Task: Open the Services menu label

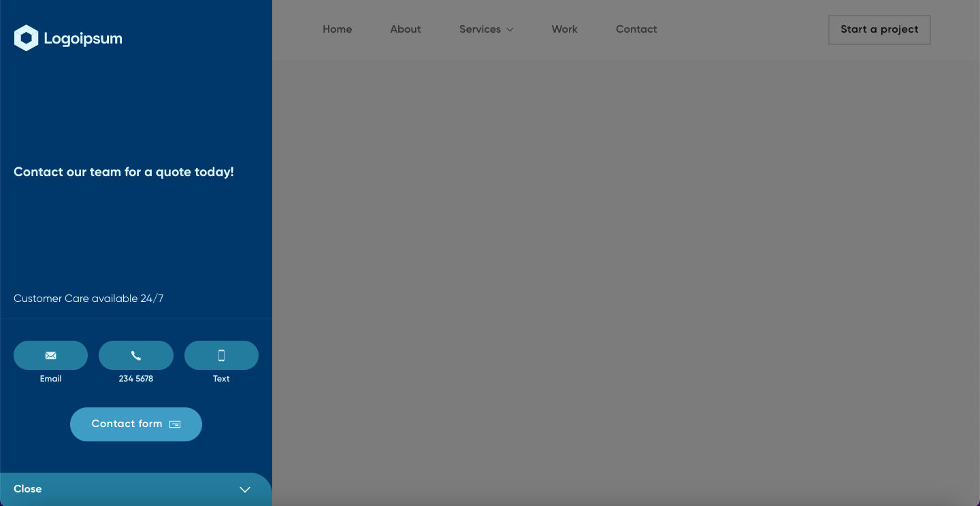Action: click(480, 29)
